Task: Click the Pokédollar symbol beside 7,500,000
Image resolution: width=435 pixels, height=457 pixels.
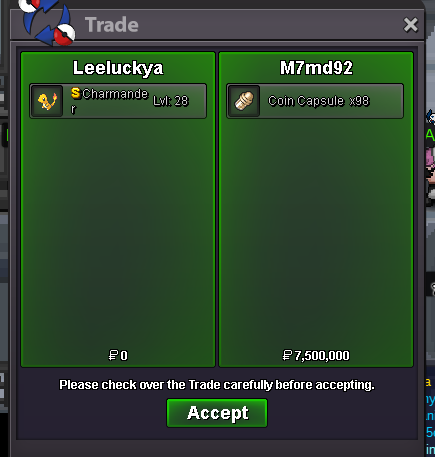Action: click(x=287, y=355)
